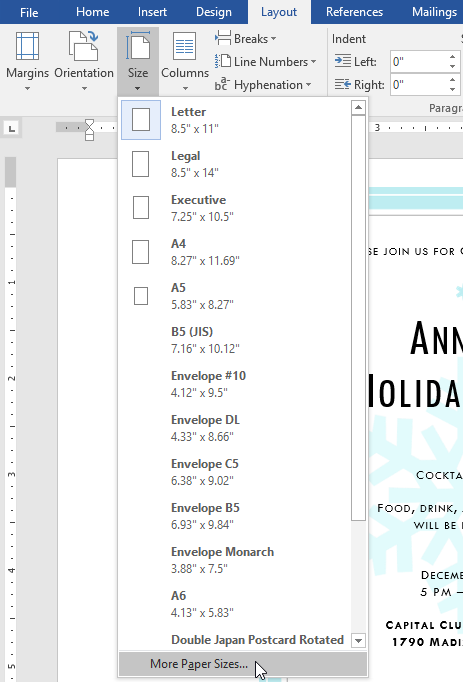Click the Indent Right input field
The height and width of the screenshot is (682, 463).
pyautogui.click(x=418, y=84)
